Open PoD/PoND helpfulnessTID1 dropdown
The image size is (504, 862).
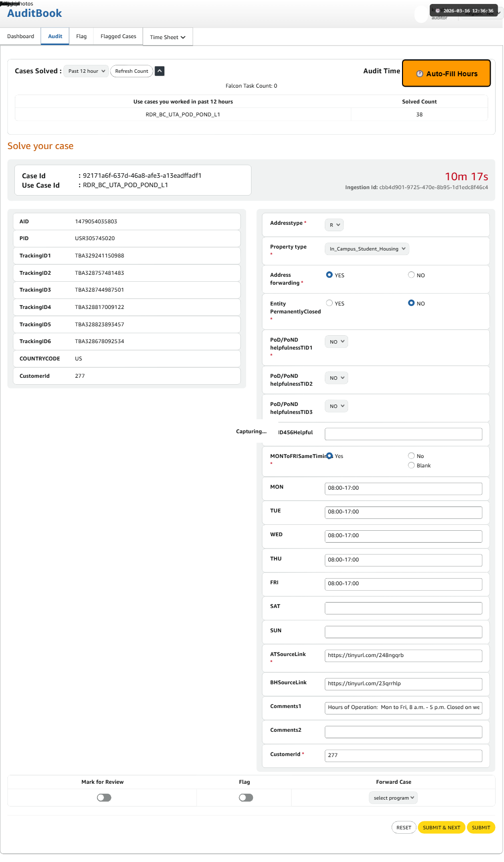tap(337, 342)
